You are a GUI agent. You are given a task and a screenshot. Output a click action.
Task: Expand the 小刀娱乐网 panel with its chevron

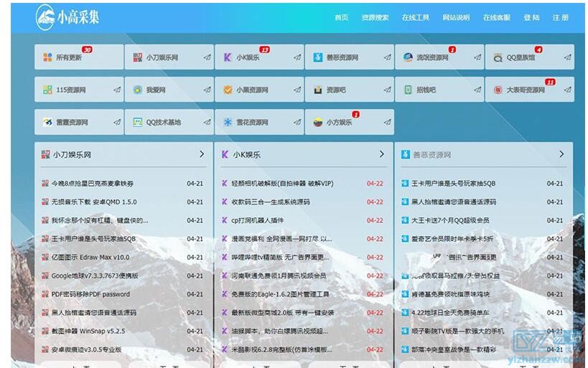coord(202,154)
